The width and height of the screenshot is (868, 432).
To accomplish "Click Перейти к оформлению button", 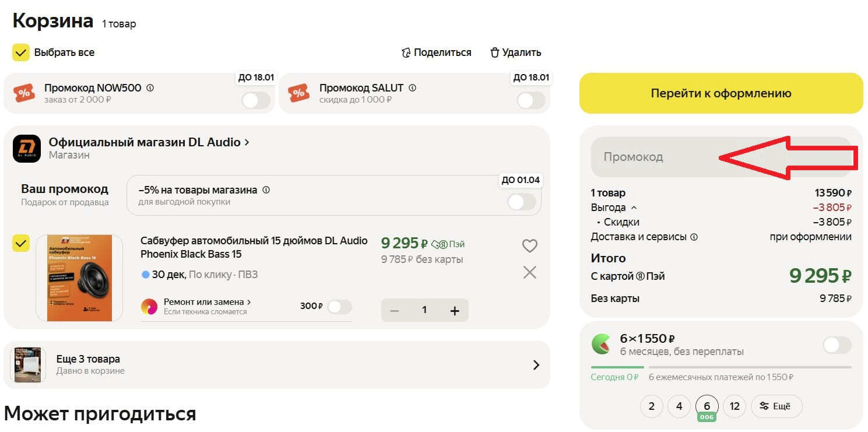I will coord(721,93).
